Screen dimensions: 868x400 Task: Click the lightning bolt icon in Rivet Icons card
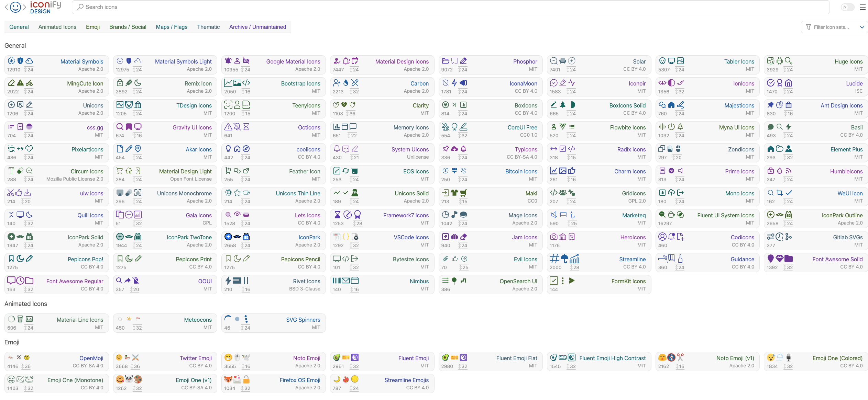click(228, 281)
